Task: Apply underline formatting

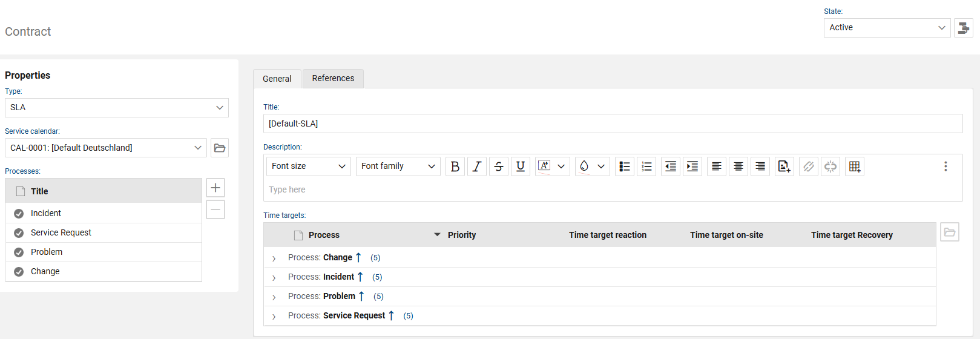Action: [x=521, y=166]
